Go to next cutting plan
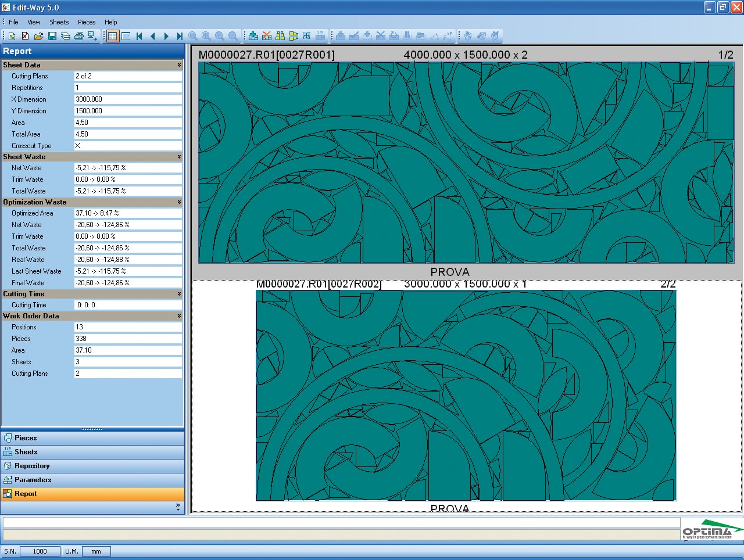This screenshot has width=744, height=560. (x=166, y=36)
